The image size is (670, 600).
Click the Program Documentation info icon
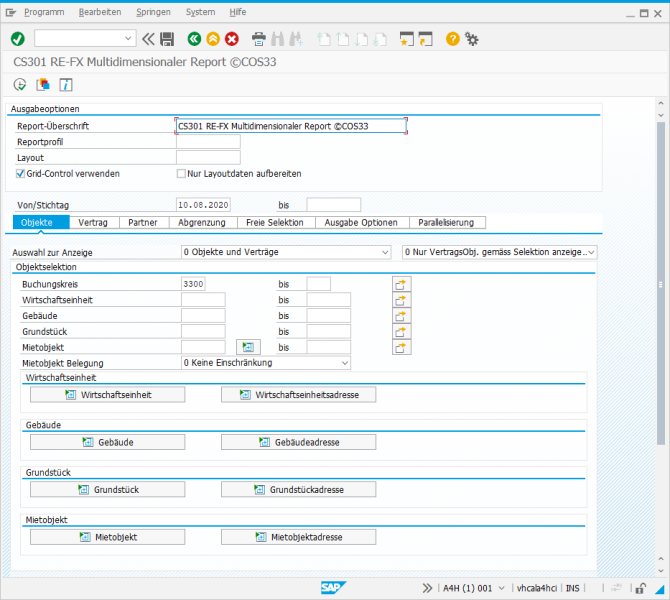65,85
